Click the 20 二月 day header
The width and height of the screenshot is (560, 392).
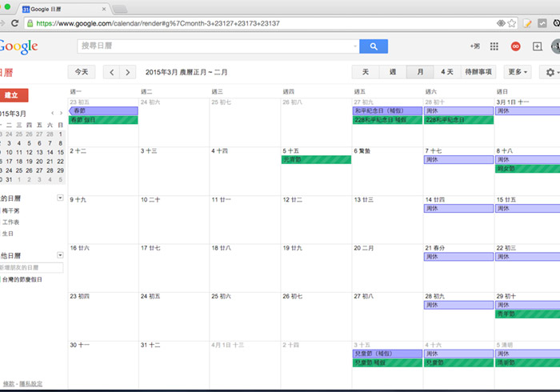pos(363,248)
